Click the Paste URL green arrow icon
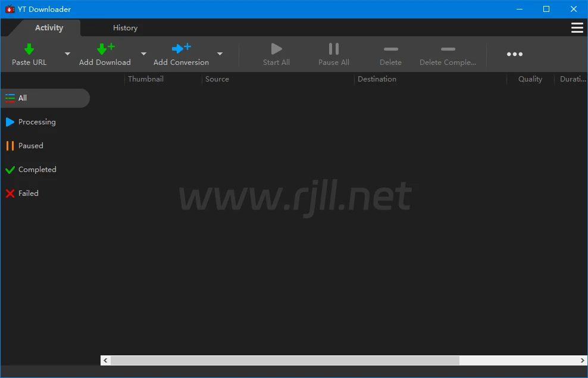This screenshot has height=378, width=588. [29, 49]
